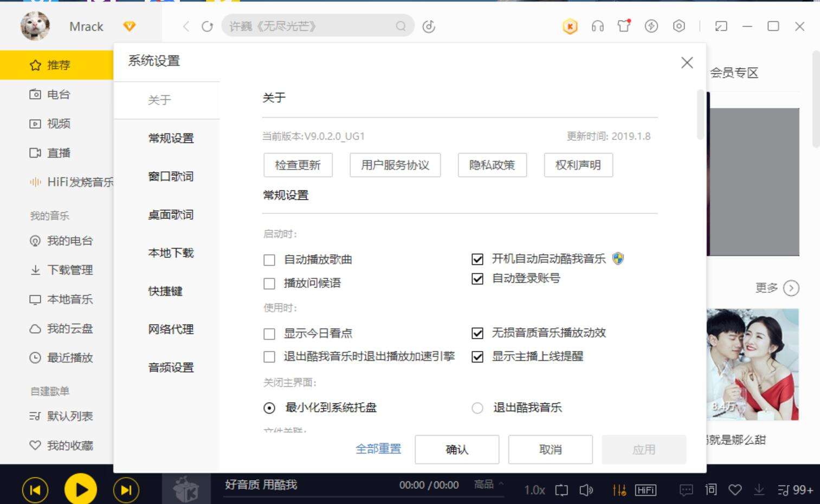Open the 权利声明 button
The width and height of the screenshot is (820, 504).
[x=578, y=165]
